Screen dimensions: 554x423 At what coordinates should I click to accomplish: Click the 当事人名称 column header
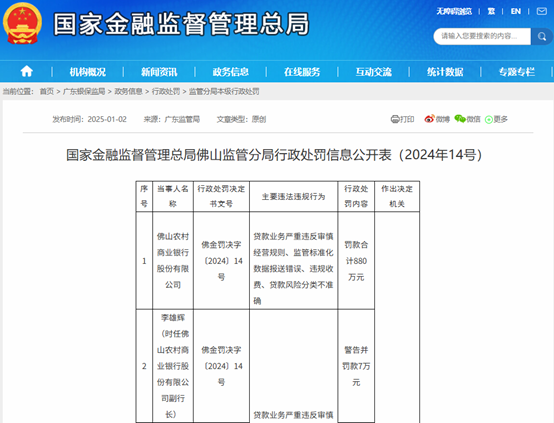[x=173, y=196]
